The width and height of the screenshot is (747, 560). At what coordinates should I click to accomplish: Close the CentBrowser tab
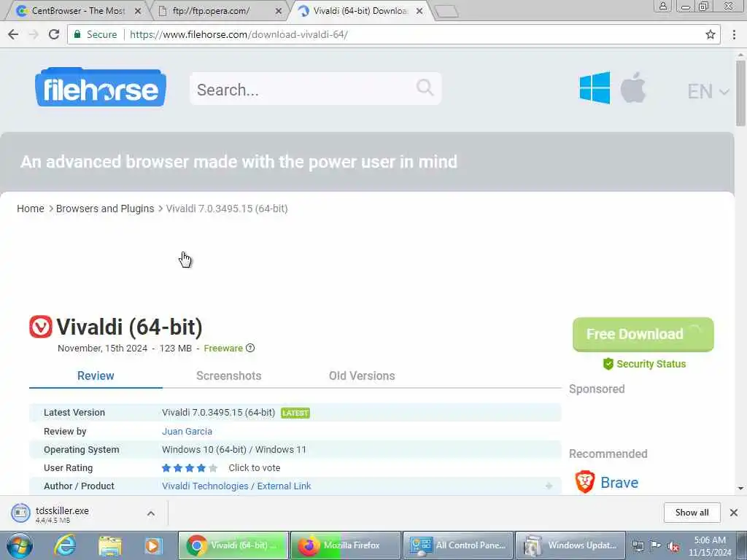pos(138,10)
